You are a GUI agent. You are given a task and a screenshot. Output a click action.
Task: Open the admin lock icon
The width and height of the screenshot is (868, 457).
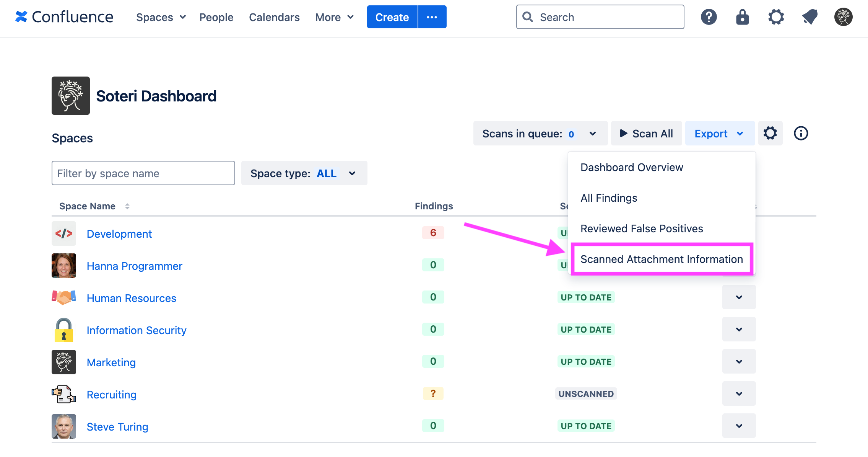[x=742, y=17]
